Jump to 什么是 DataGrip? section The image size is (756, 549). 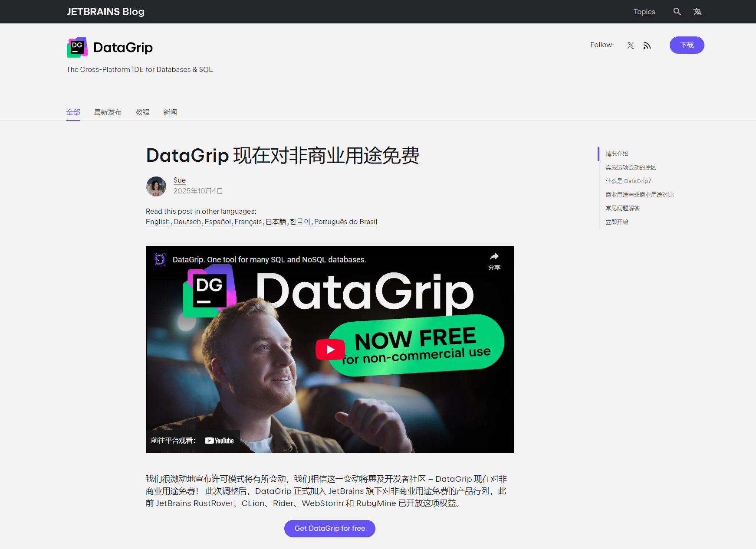click(628, 181)
